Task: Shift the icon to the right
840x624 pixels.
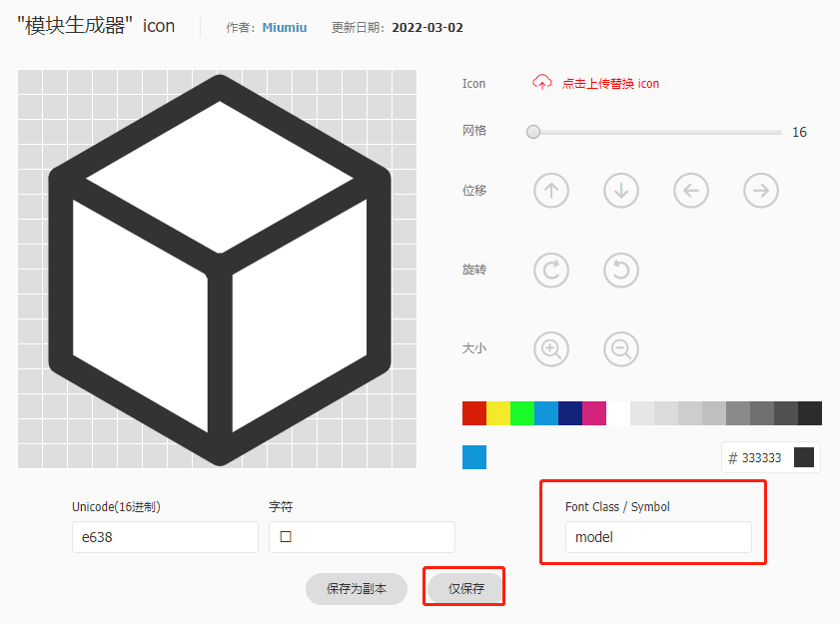Action: coord(761,190)
